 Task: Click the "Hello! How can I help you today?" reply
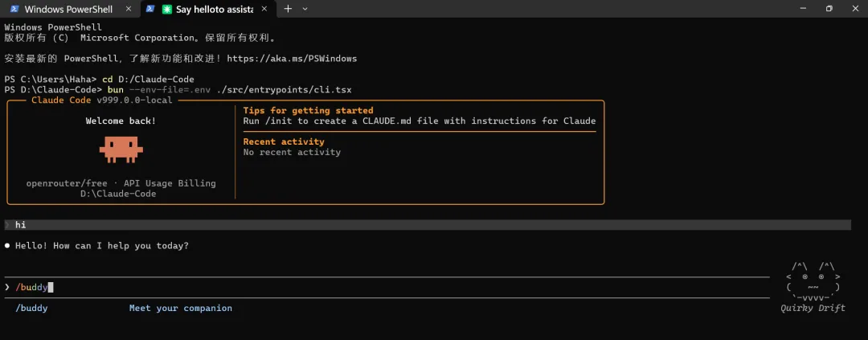click(102, 245)
